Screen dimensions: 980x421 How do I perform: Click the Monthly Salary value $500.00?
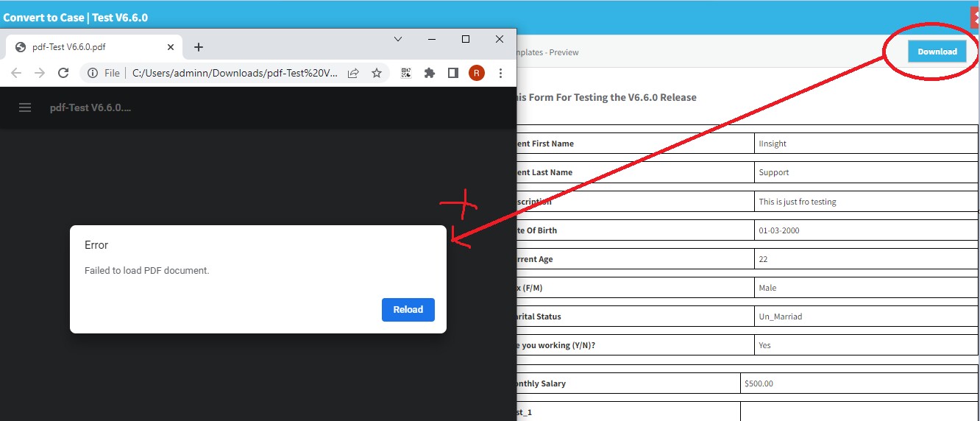759,383
